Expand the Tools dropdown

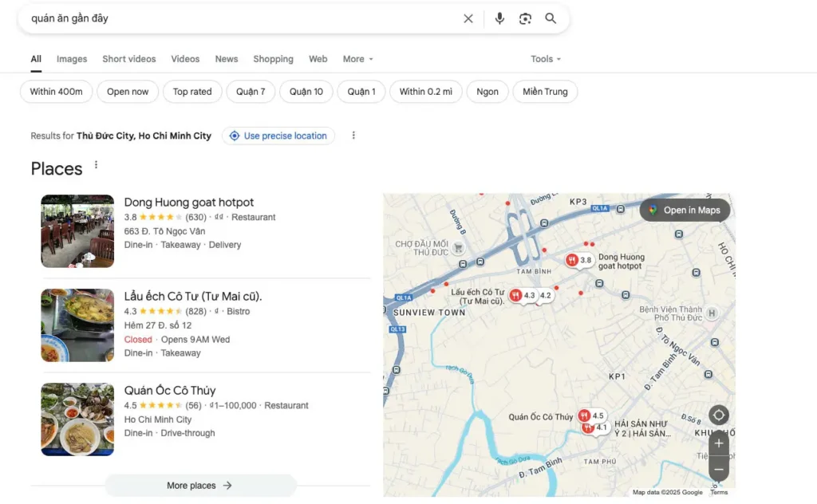[x=546, y=59]
